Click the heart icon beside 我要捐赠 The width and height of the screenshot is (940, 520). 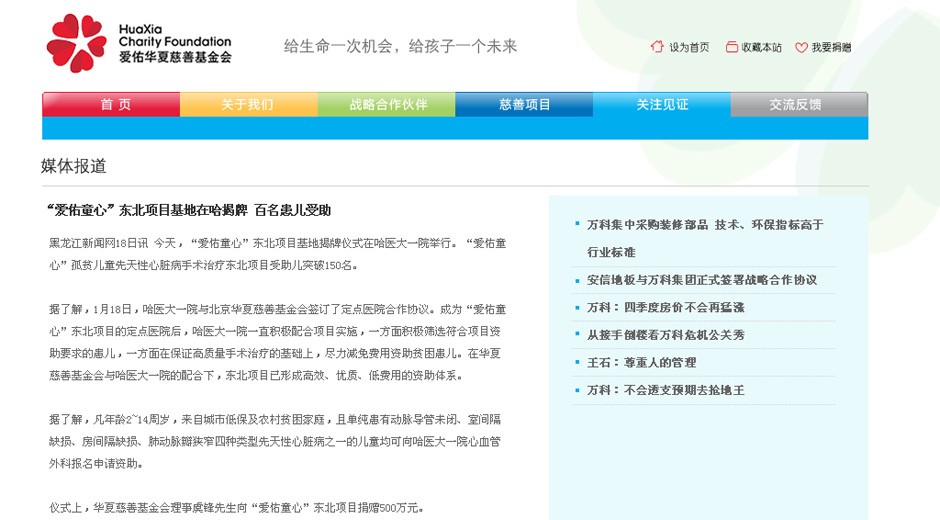coord(802,47)
